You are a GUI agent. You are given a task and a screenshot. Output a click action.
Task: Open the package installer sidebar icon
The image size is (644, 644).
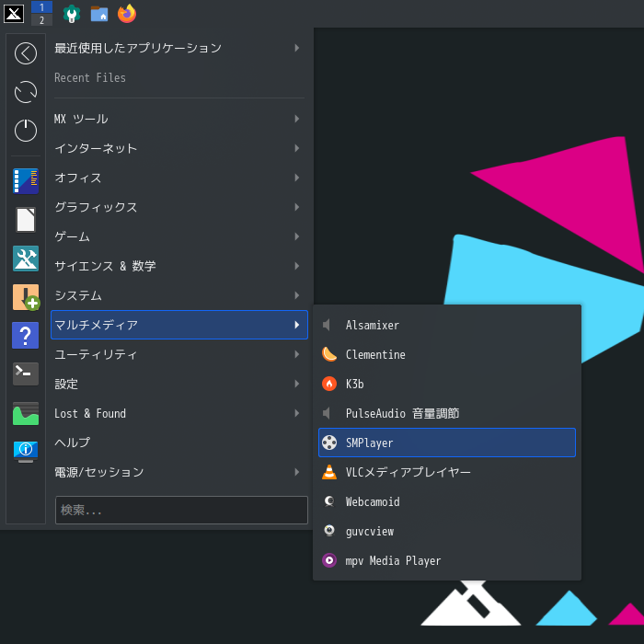click(27, 297)
